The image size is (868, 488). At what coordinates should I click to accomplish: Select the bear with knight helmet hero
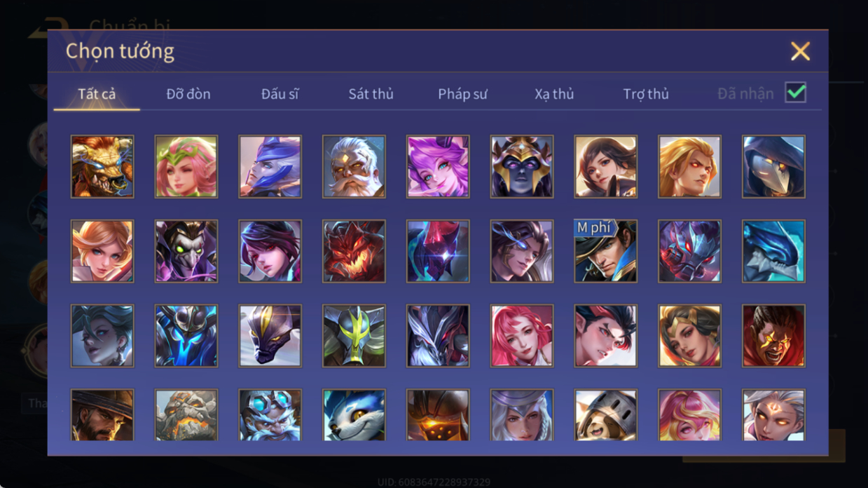pos(606,415)
